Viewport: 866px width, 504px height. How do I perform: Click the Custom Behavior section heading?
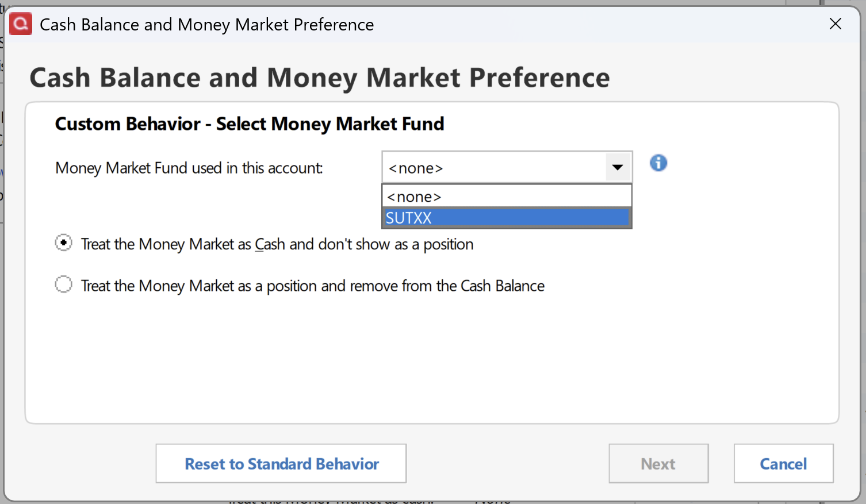pos(250,124)
